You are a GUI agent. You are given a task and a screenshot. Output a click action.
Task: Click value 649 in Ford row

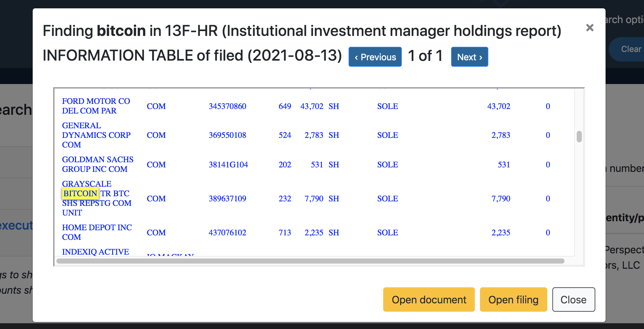(285, 106)
